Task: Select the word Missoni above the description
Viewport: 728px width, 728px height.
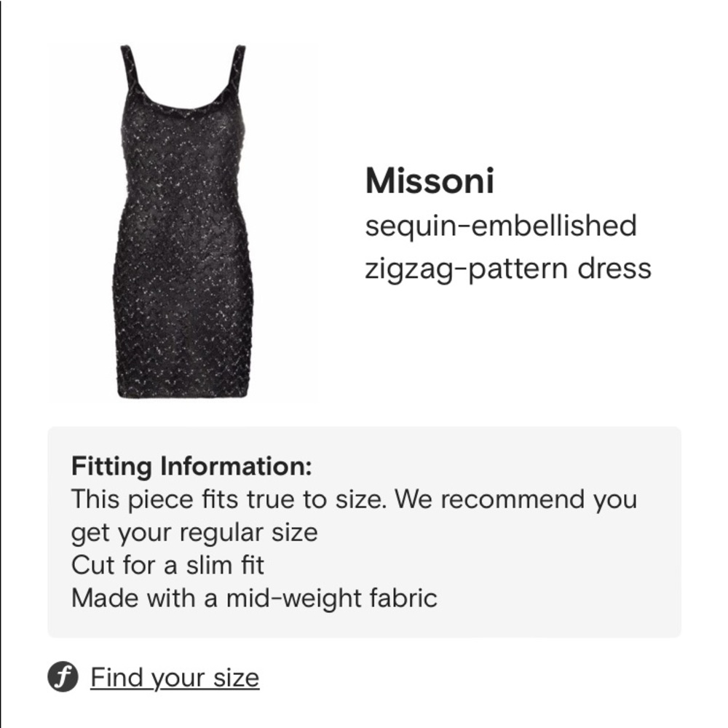Action: tap(429, 183)
